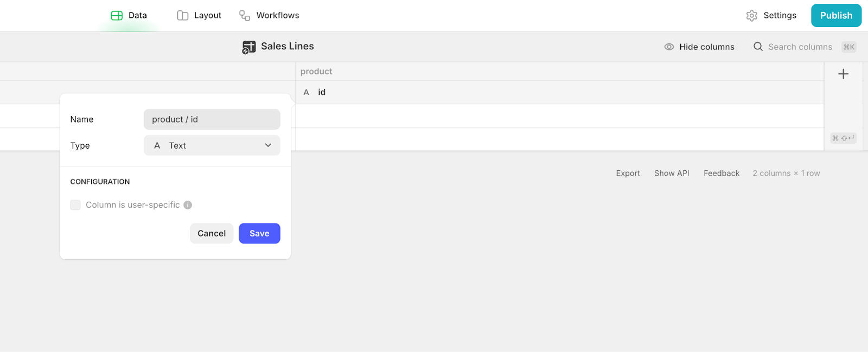Click the Type label in popup

coord(80,145)
